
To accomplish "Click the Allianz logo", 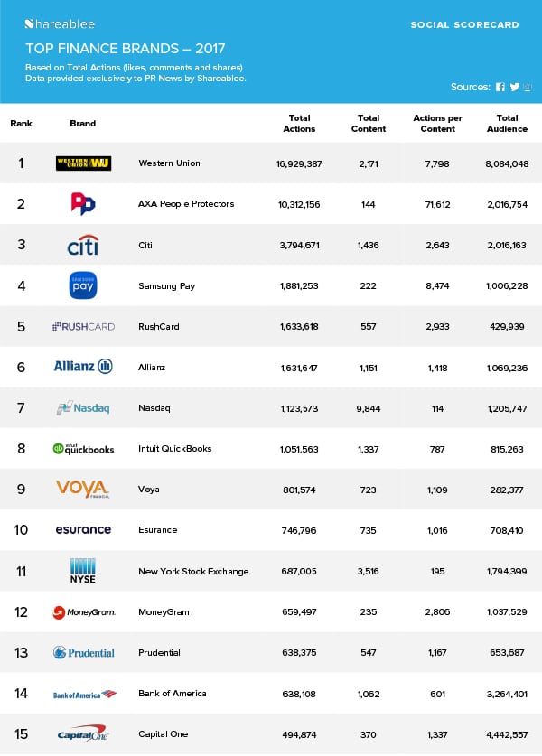I will pyautogui.click(x=83, y=367).
